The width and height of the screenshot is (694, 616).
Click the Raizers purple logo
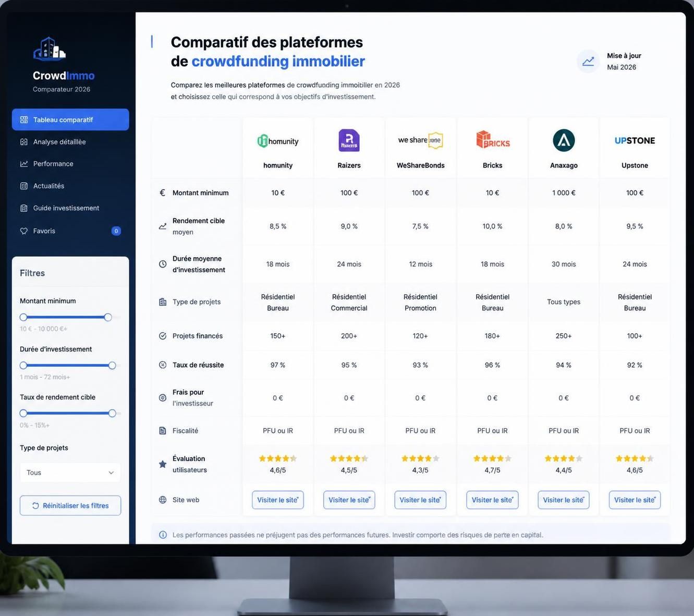[x=349, y=140]
